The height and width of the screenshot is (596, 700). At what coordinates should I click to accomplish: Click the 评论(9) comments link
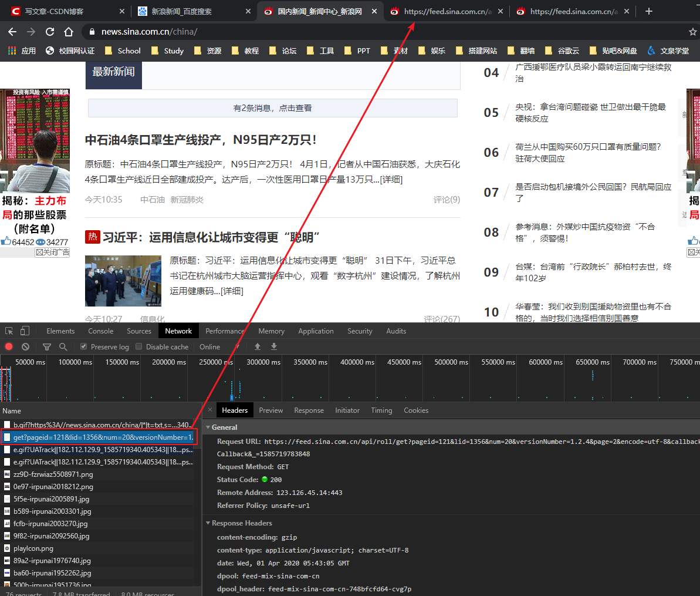tap(447, 200)
